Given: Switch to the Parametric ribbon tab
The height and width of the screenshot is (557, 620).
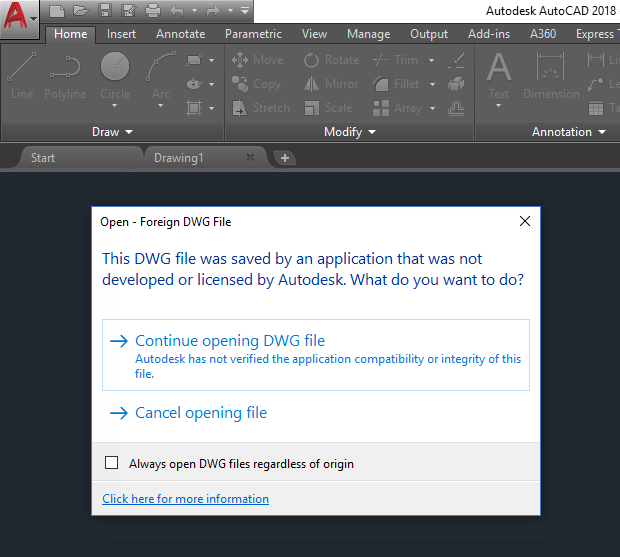Looking at the screenshot, I should click(x=253, y=34).
